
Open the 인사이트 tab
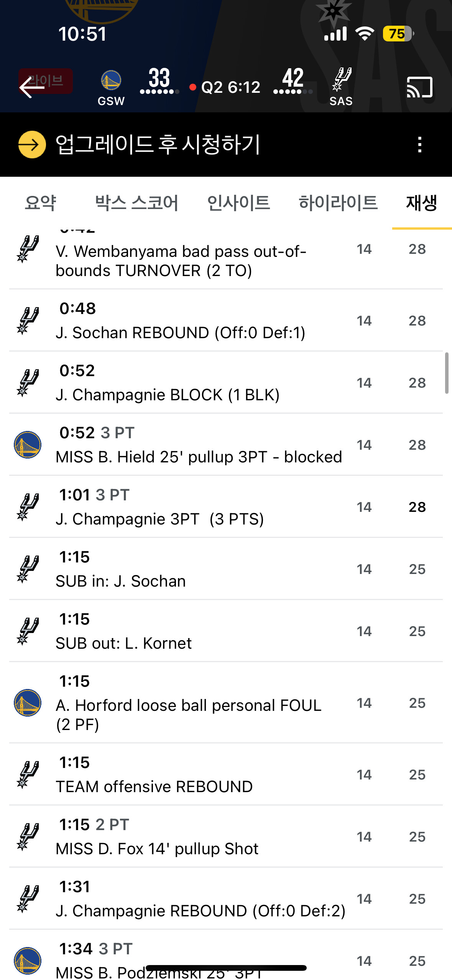(238, 203)
